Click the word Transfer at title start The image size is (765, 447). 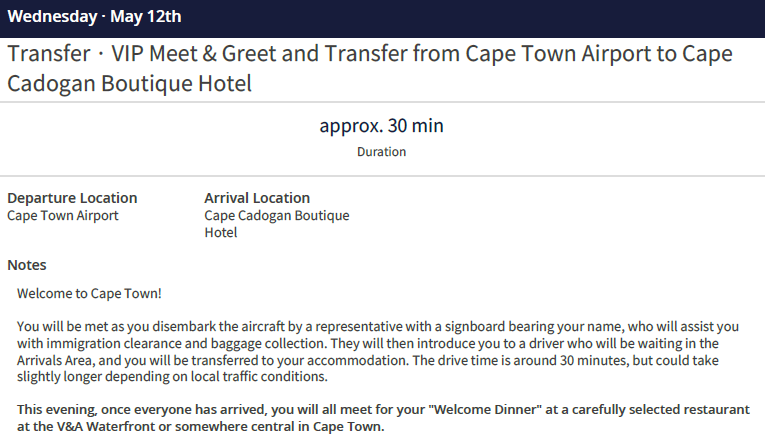coord(47,55)
